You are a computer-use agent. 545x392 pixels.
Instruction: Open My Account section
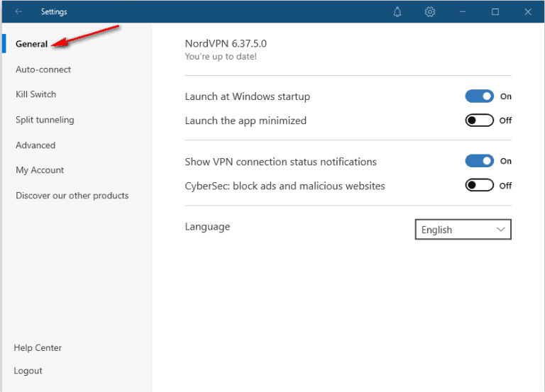click(40, 170)
